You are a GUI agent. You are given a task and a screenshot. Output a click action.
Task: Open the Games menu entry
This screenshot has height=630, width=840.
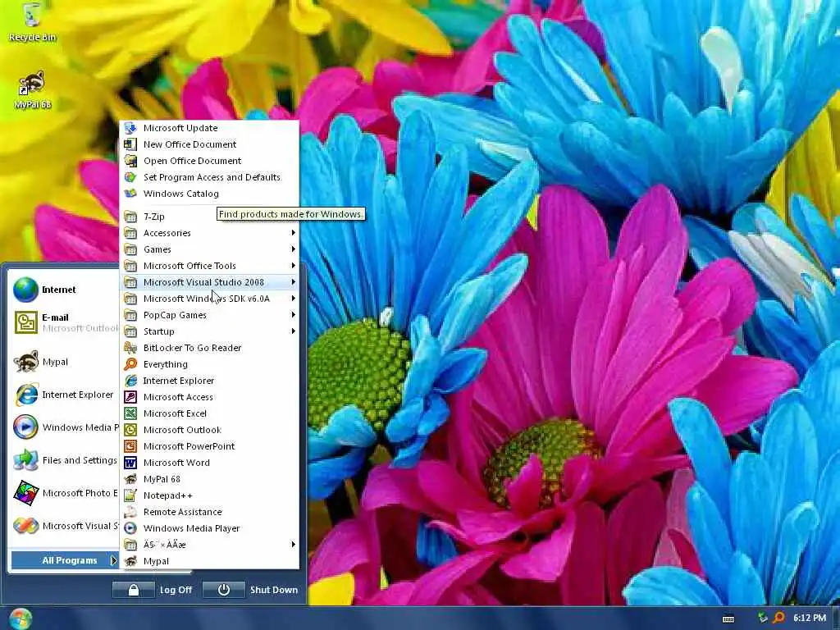point(209,249)
